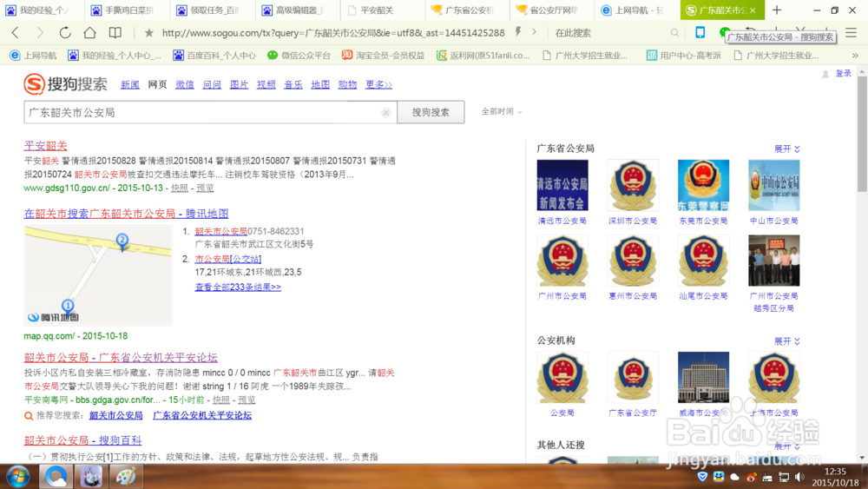Expand the 其他人还搜 section
The height and width of the screenshot is (489, 868).
tap(786, 446)
